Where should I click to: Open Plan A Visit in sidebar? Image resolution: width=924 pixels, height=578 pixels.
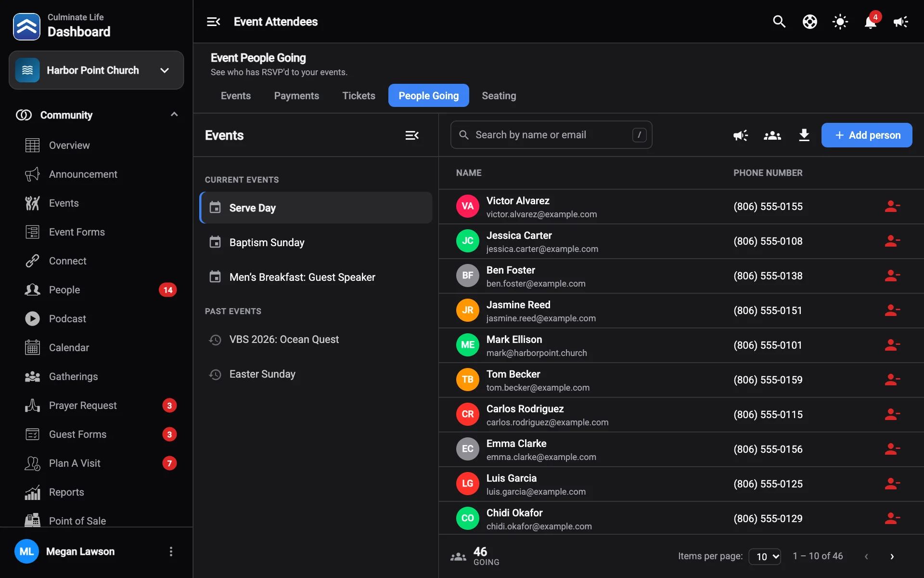pos(96,463)
